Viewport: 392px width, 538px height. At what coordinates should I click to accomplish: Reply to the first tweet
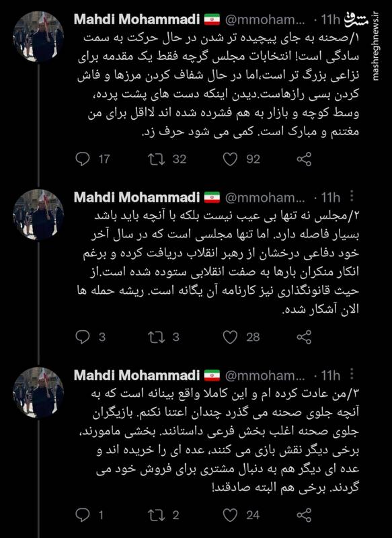point(83,159)
